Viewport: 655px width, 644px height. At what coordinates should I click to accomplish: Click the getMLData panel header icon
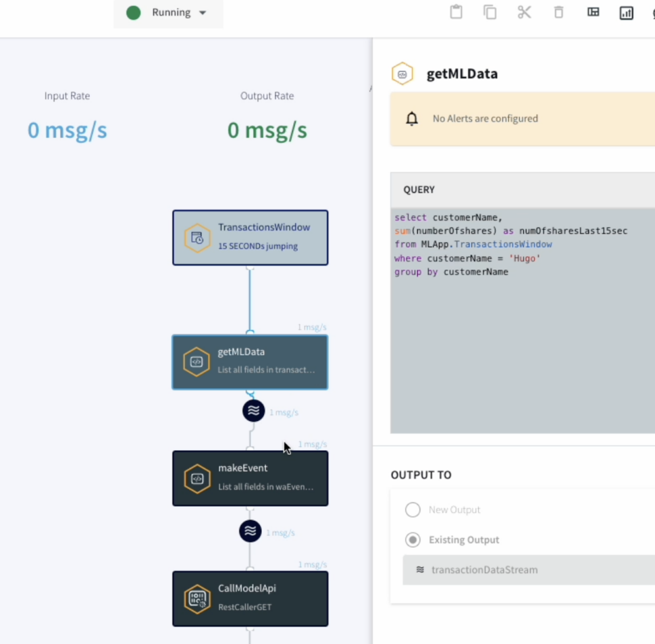[402, 74]
